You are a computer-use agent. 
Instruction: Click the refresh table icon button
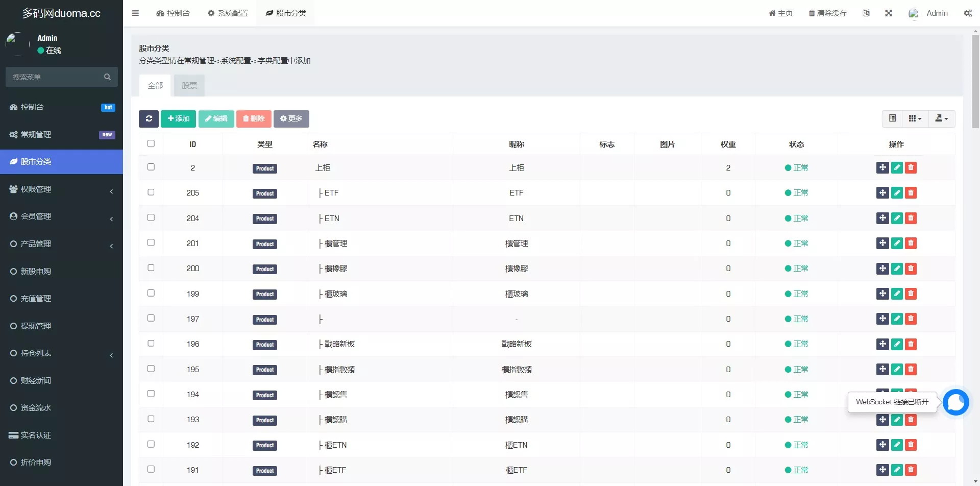coord(149,119)
